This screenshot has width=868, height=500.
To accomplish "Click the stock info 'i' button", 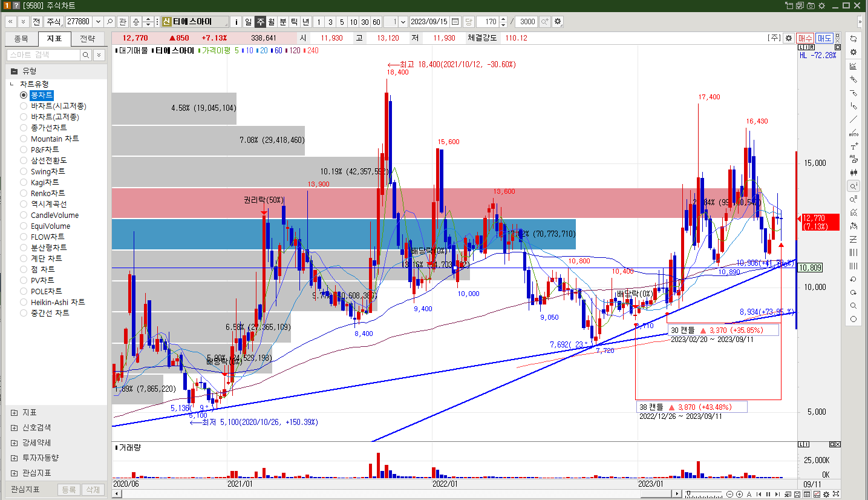I will pos(236,21).
